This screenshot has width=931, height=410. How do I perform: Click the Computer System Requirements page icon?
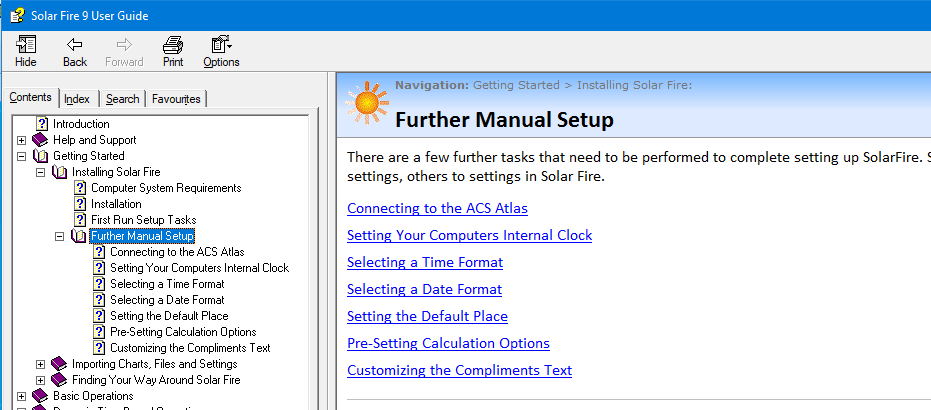(x=80, y=188)
